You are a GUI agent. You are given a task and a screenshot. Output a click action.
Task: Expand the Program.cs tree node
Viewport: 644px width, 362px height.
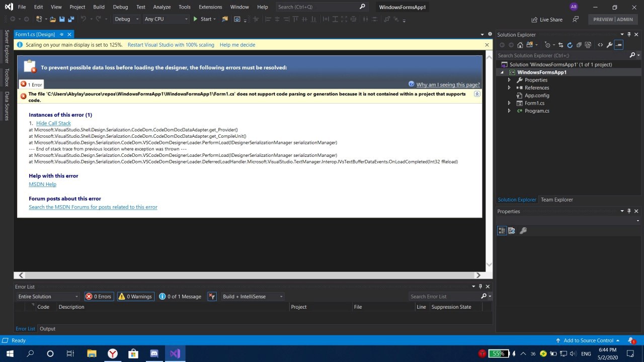[x=509, y=111]
